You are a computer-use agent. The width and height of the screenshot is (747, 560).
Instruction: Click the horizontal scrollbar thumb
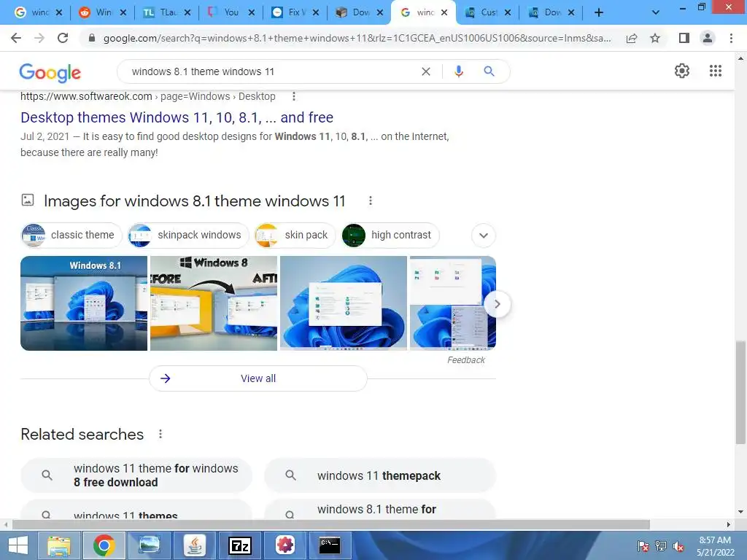click(331, 524)
